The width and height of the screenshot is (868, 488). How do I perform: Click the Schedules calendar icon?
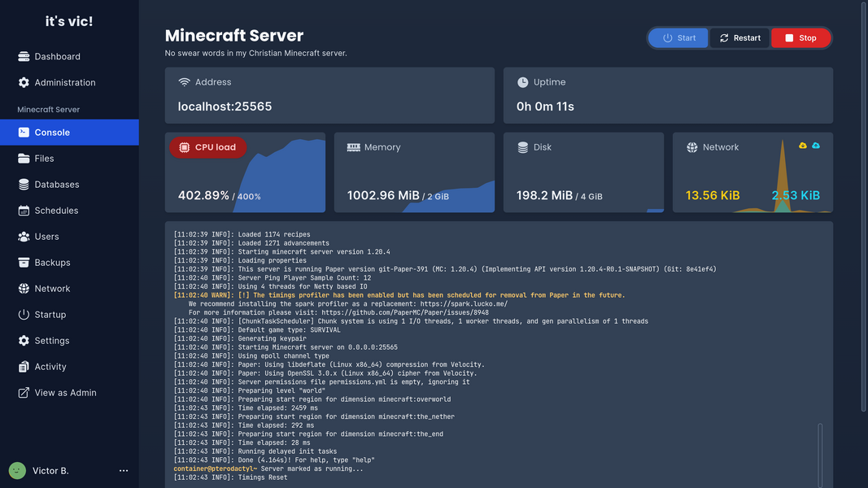coord(24,211)
